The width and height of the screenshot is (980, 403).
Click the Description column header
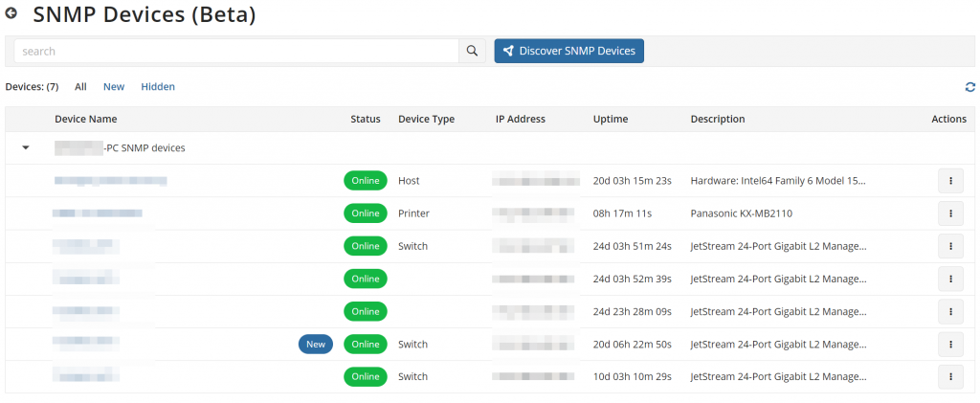718,119
